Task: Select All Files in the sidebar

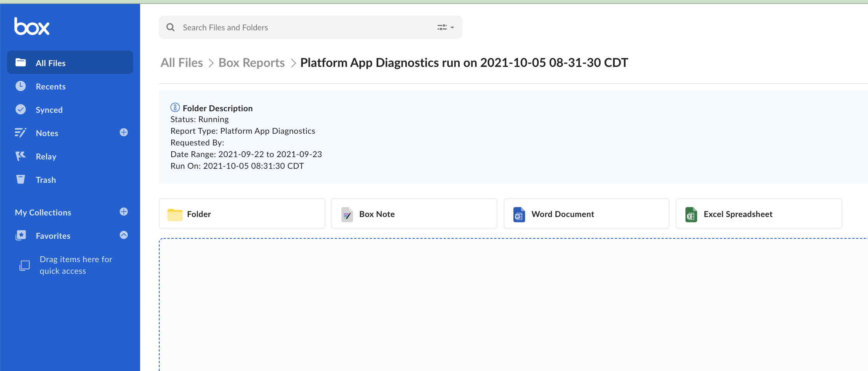Action: tap(50, 63)
